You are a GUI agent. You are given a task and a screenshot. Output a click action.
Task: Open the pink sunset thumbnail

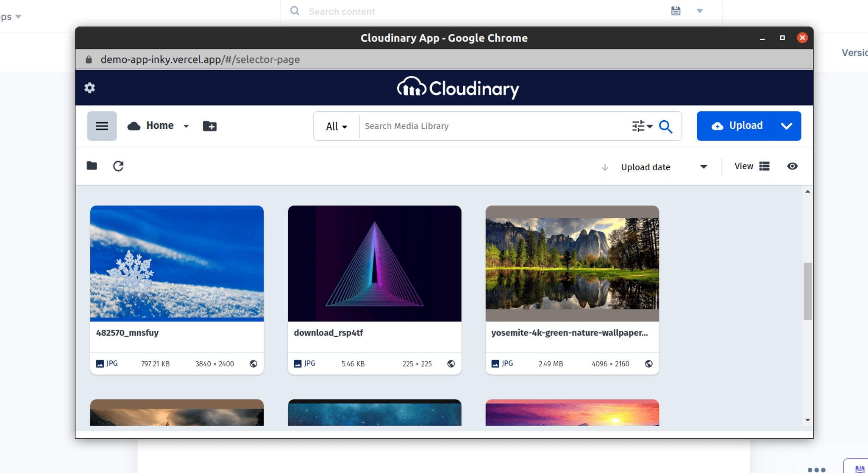point(572,412)
